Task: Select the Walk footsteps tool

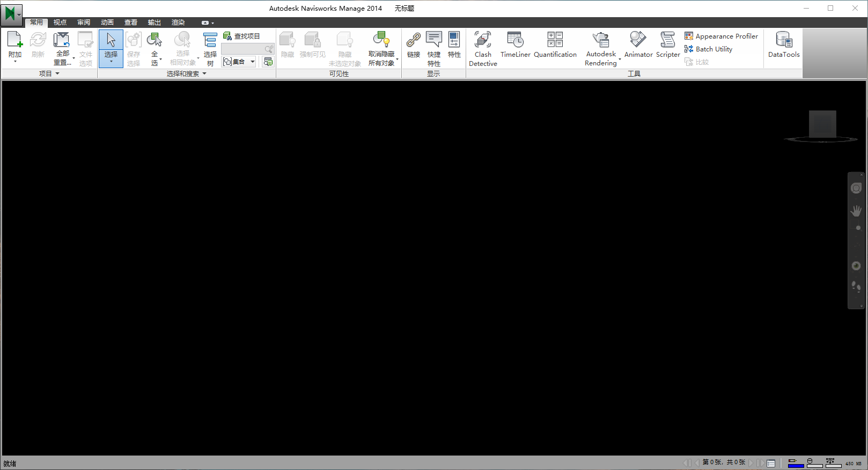Action: (856, 287)
